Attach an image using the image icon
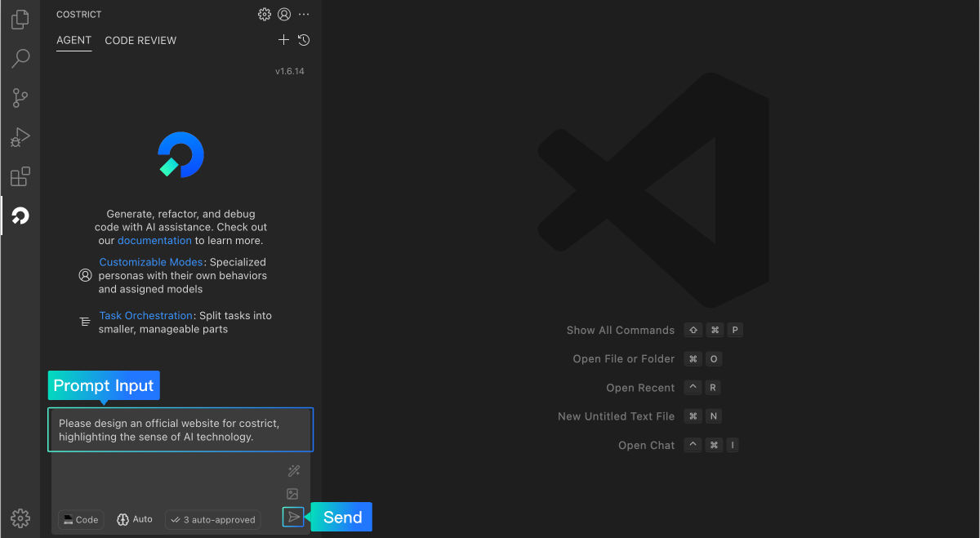Image resolution: width=980 pixels, height=538 pixels. pos(293,493)
